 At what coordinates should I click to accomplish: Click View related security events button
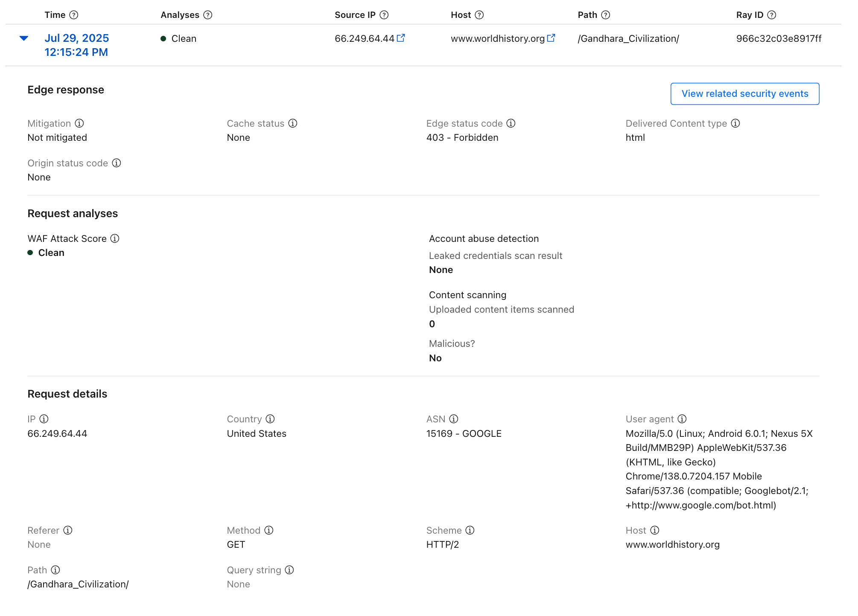(744, 94)
